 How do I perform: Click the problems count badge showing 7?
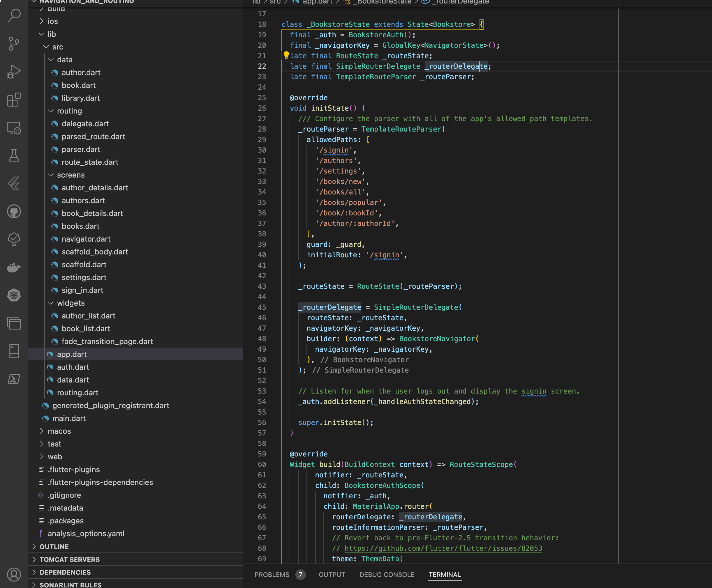300,575
